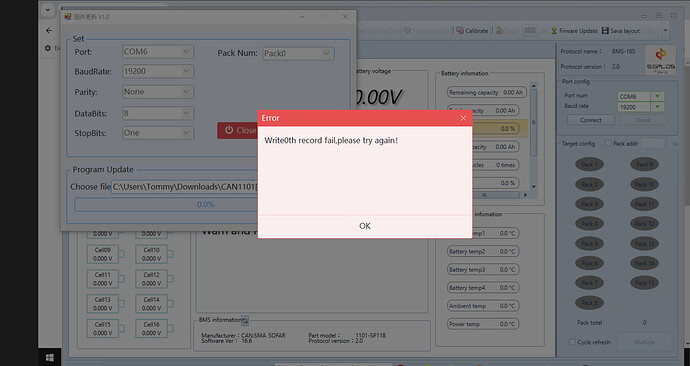Click the Firware Update toolbar item
The width and height of the screenshot is (690, 366).
[x=574, y=31]
